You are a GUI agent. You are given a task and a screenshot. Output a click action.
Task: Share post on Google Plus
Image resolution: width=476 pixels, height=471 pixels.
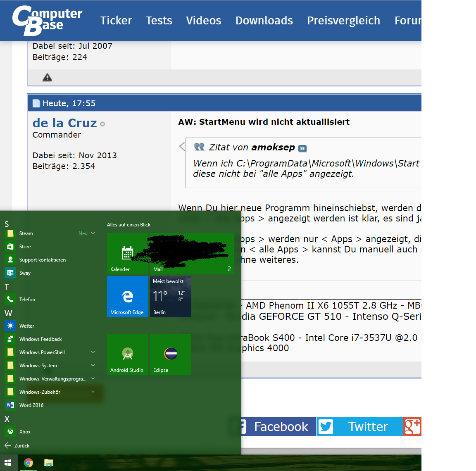click(x=412, y=426)
